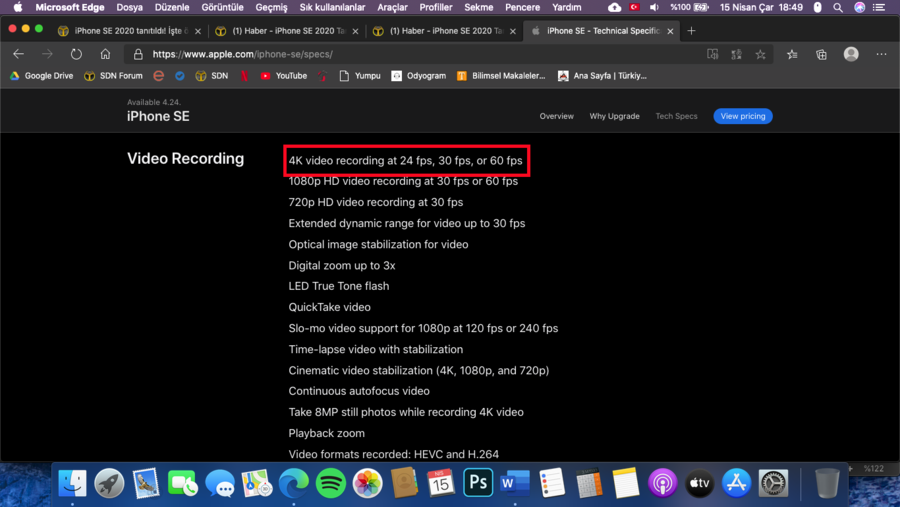The height and width of the screenshot is (507, 900).
Task: Add page to favorites with the star icon
Action: point(761,55)
